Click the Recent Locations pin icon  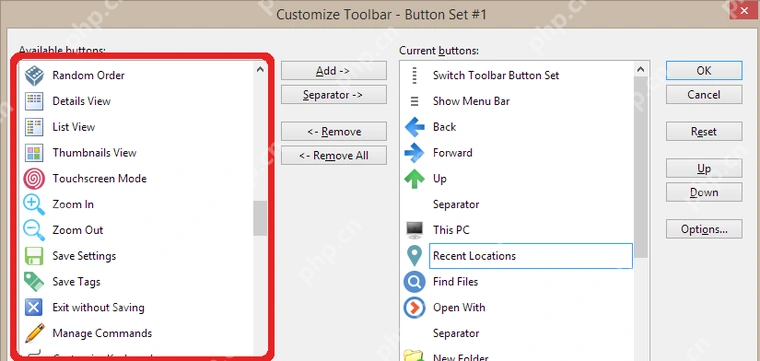[414, 256]
